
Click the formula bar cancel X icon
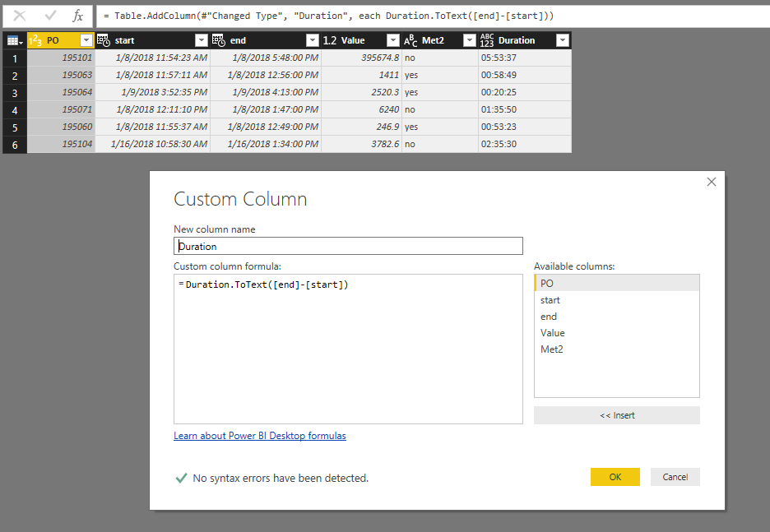(20, 16)
